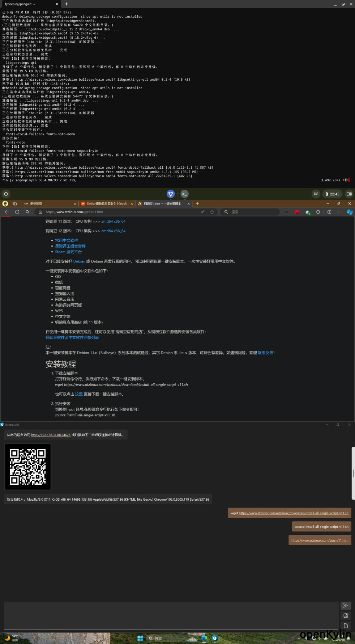Open the Steam 游戏平台 link
Viewport: 355px width, 644px height.
pyautogui.click(x=68, y=252)
